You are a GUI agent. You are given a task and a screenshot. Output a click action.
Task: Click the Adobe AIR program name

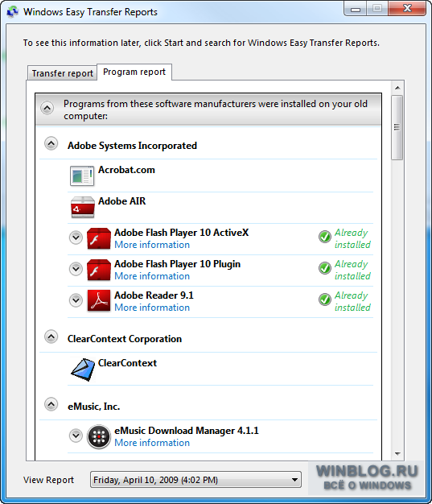122,201
